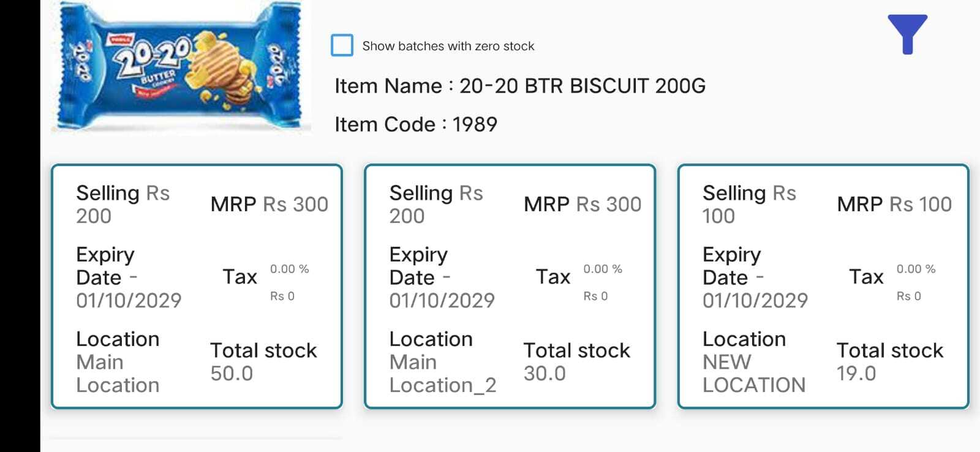Click the 20-20 butter biscuit product image
This screenshot has width=980, height=452.
tap(181, 67)
